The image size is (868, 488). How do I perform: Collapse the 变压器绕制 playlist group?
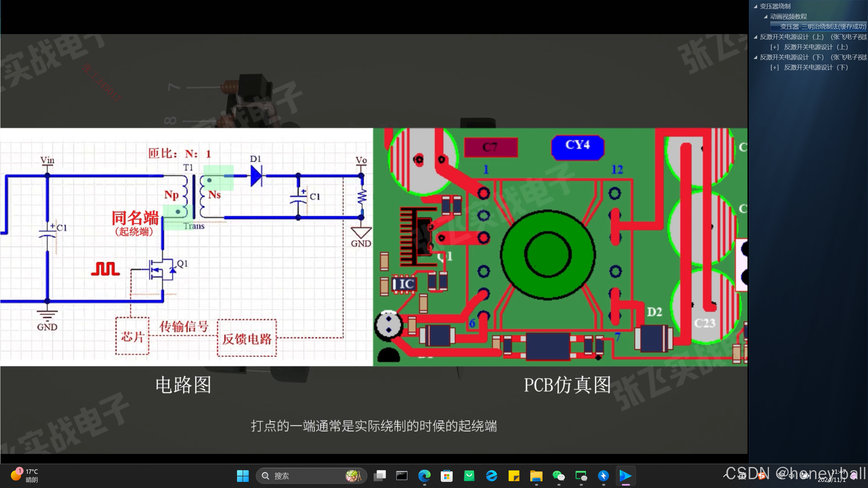click(755, 6)
